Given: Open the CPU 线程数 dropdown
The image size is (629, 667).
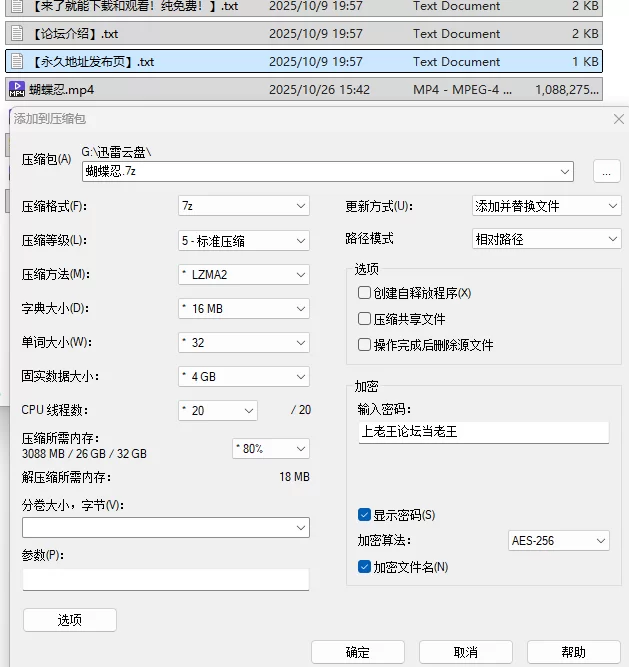Looking at the screenshot, I should click(x=217, y=410).
